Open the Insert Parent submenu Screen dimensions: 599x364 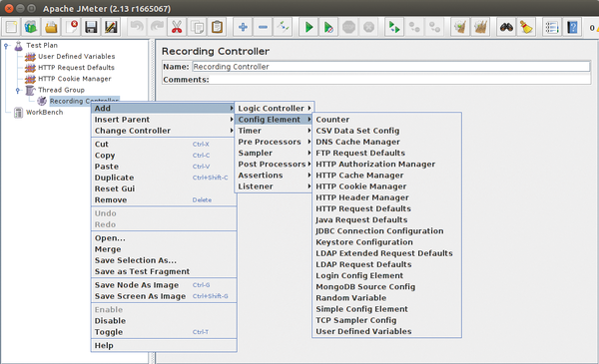[164, 120]
